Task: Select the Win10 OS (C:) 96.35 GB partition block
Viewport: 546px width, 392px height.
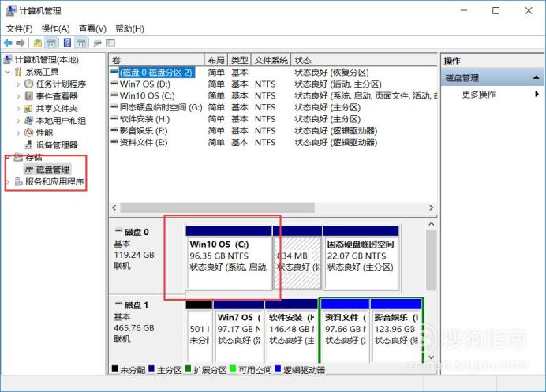Action: pyautogui.click(x=229, y=258)
